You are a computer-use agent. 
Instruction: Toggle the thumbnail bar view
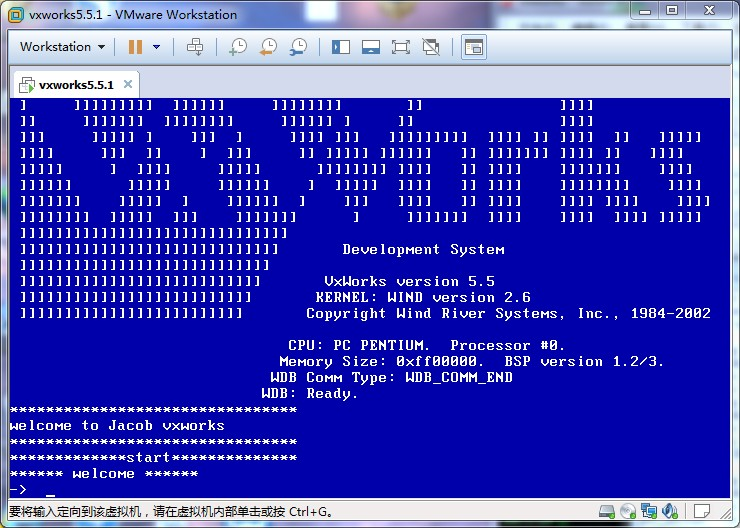(371, 47)
